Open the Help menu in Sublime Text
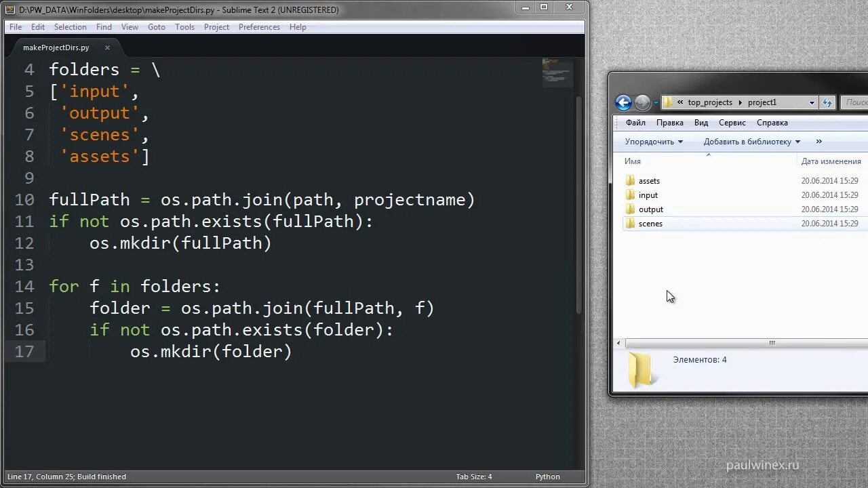This screenshot has height=488, width=868. [x=298, y=27]
